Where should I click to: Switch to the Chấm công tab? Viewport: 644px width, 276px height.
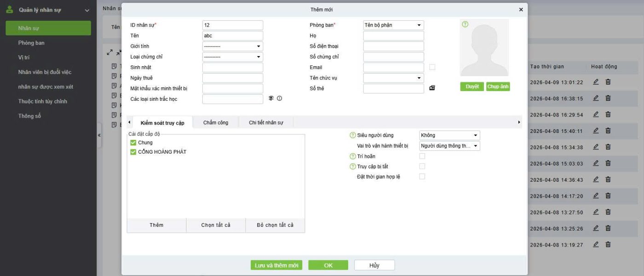(216, 122)
